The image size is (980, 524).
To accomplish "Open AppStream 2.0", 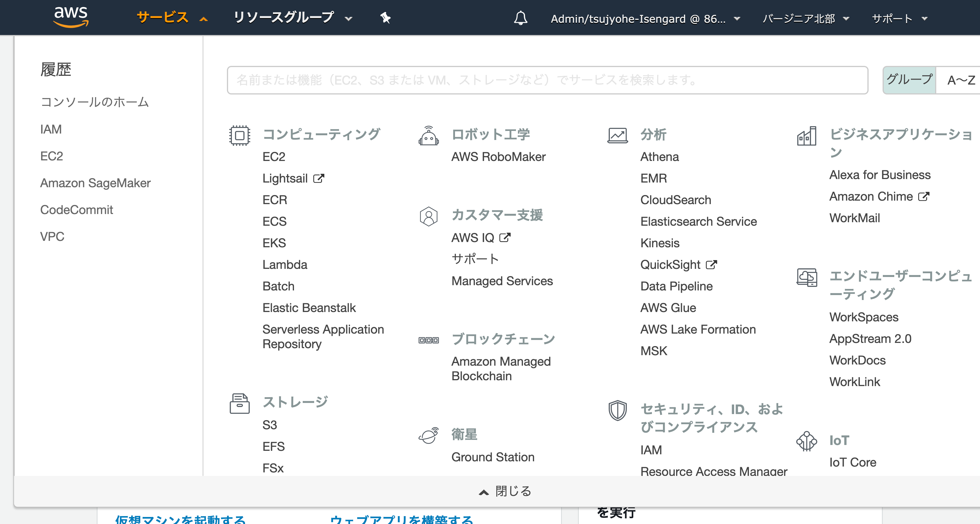I will pyautogui.click(x=870, y=339).
